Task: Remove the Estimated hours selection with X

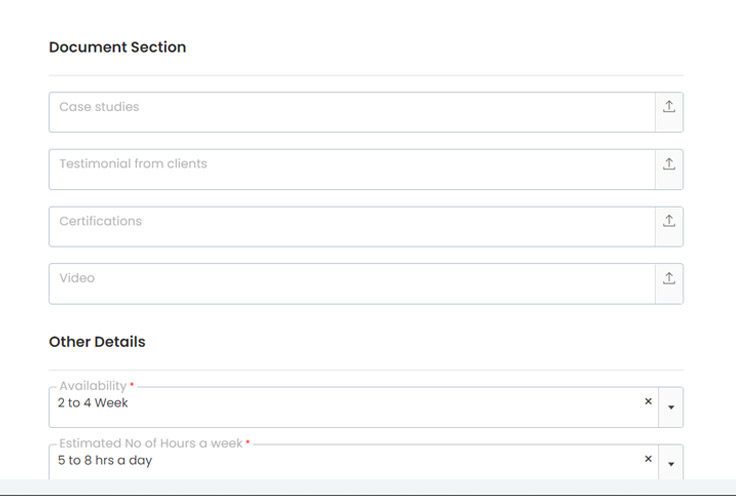Action: (x=648, y=459)
